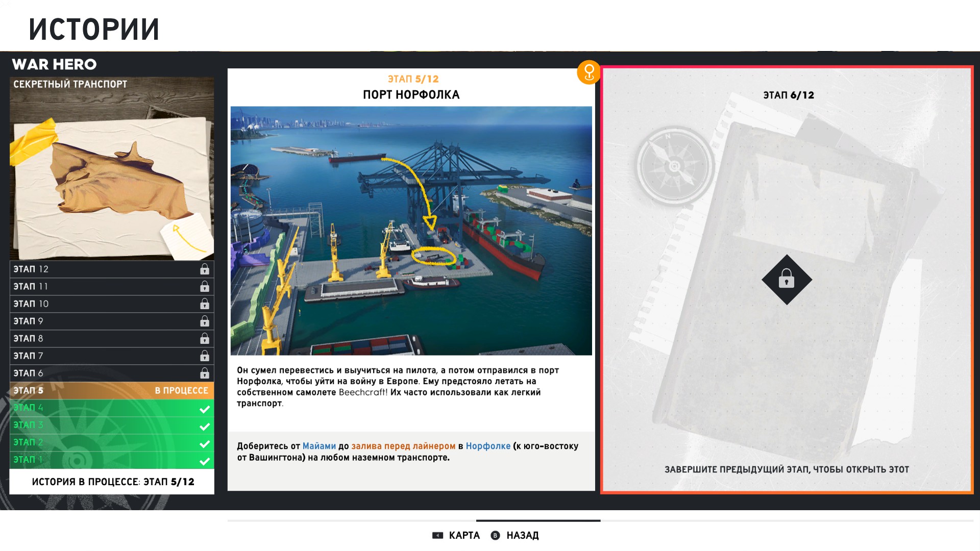Select the ЭТАП 11 label in the stage list
This screenshot has height=551, width=980.
(x=31, y=286)
